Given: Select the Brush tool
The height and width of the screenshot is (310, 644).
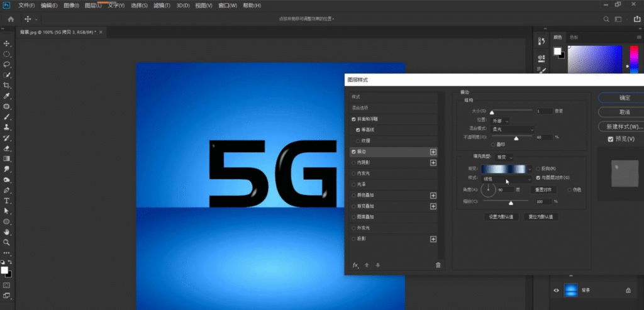Looking at the screenshot, I should pyautogui.click(x=6, y=117).
